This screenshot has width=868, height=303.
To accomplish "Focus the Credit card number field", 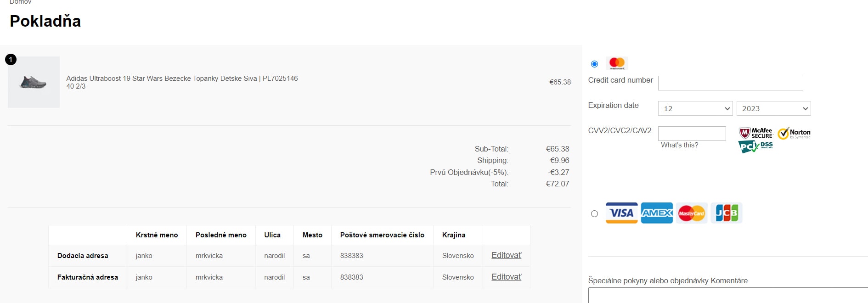I will (730, 83).
